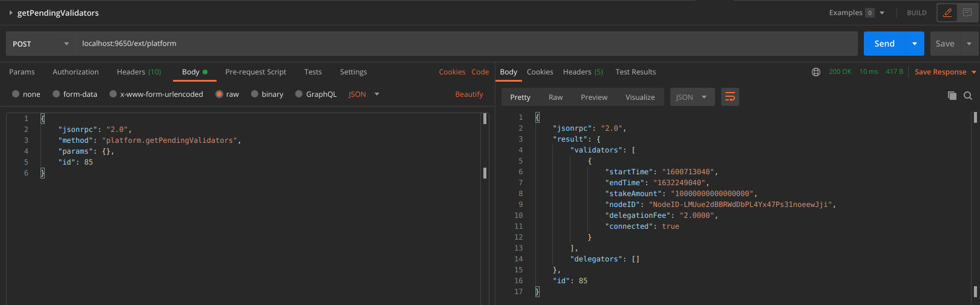Viewport: 980px width, 305px height.
Task: Open the Send button dropdown arrow
Action: 915,44
